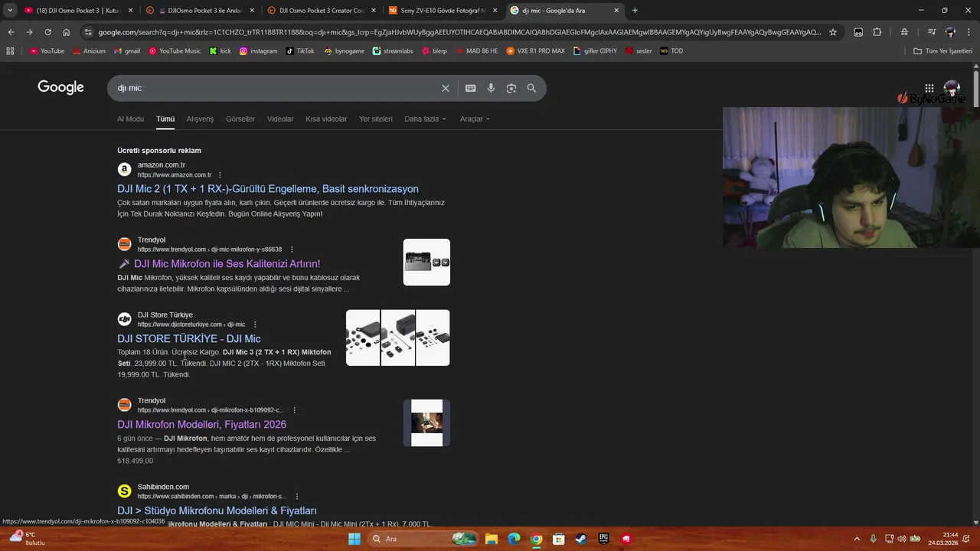Click DJI Mikrofon Modelleri result thumbnail

tap(426, 423)
